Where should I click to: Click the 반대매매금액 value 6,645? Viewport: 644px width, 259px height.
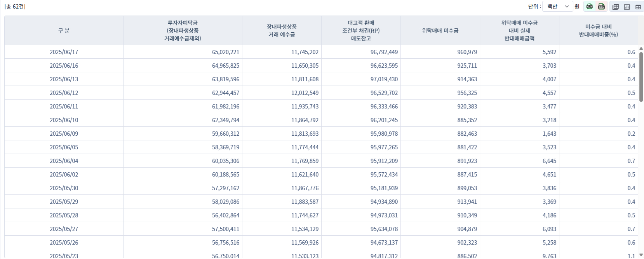point(549,161)
